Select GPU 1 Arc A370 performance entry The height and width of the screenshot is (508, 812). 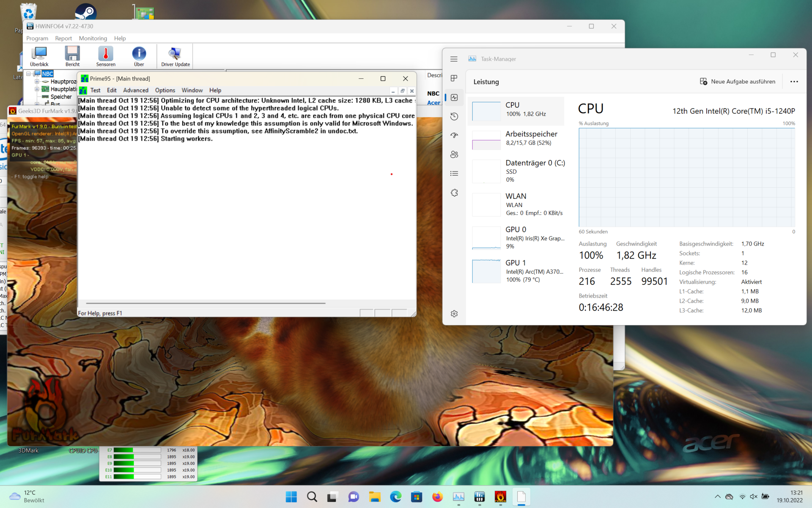click(x=518, y=271)
